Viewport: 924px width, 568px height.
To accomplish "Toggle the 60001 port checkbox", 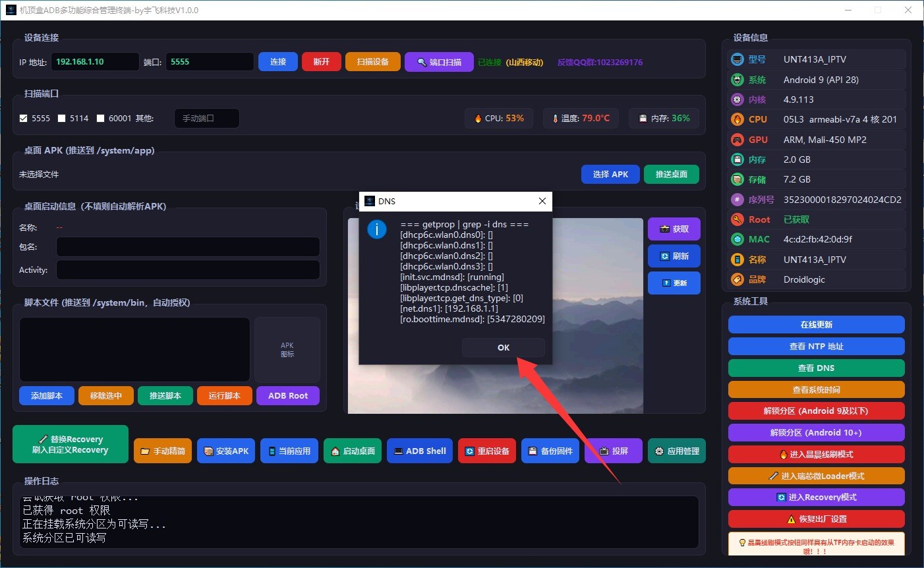I will pyautogui.click(x=101, y=118).
